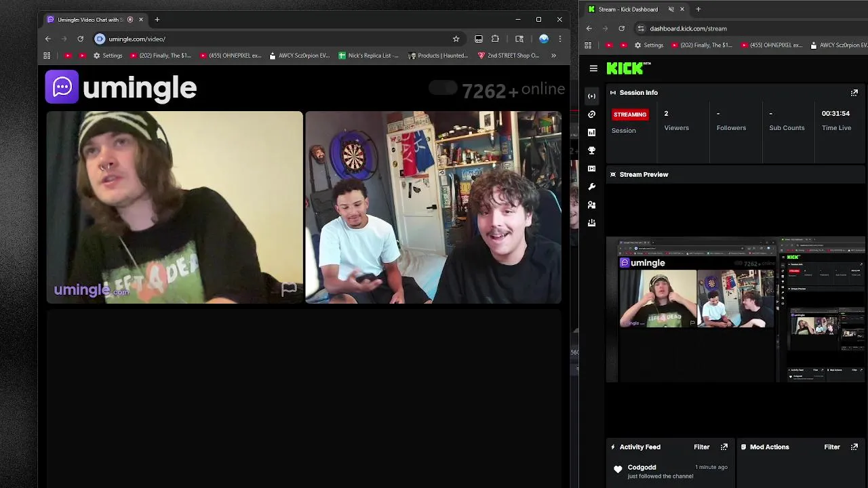Open the download-tray icon at Kick sidebar bottom

tap(592, 222)
